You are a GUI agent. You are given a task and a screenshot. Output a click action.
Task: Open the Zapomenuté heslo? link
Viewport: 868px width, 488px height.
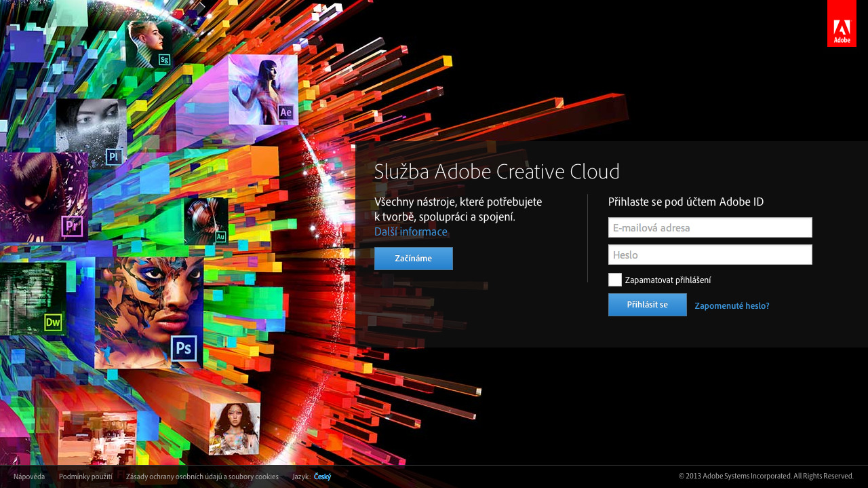point(732,306)
